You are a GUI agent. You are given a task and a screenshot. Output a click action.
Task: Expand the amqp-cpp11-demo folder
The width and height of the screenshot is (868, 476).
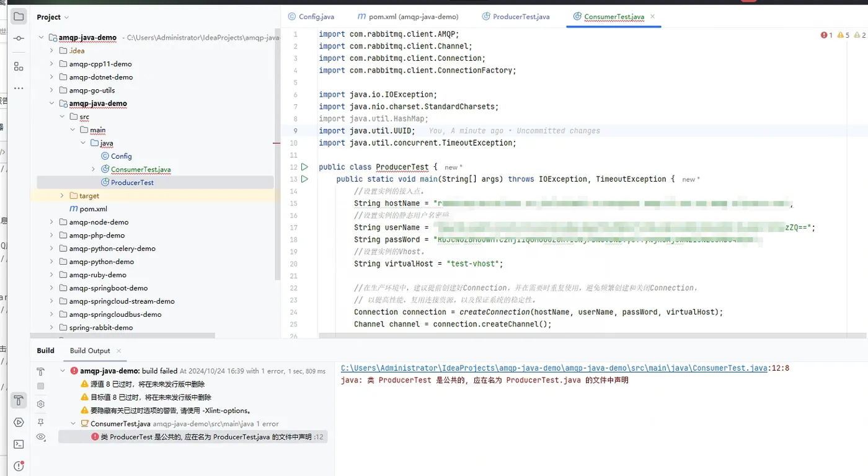pos(52,64)
